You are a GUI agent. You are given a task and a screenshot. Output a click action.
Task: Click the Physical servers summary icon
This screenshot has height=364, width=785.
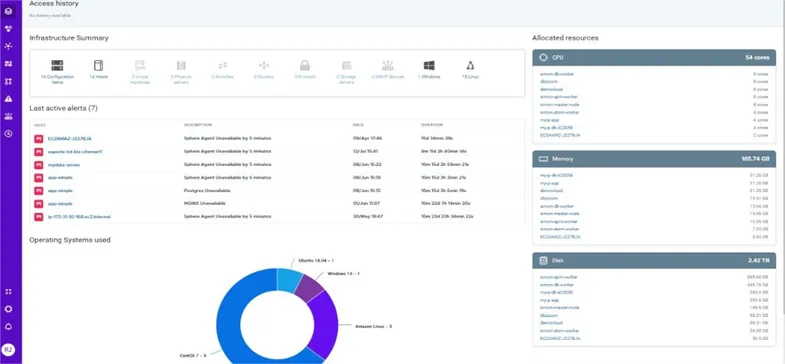[x=181, y=66]
